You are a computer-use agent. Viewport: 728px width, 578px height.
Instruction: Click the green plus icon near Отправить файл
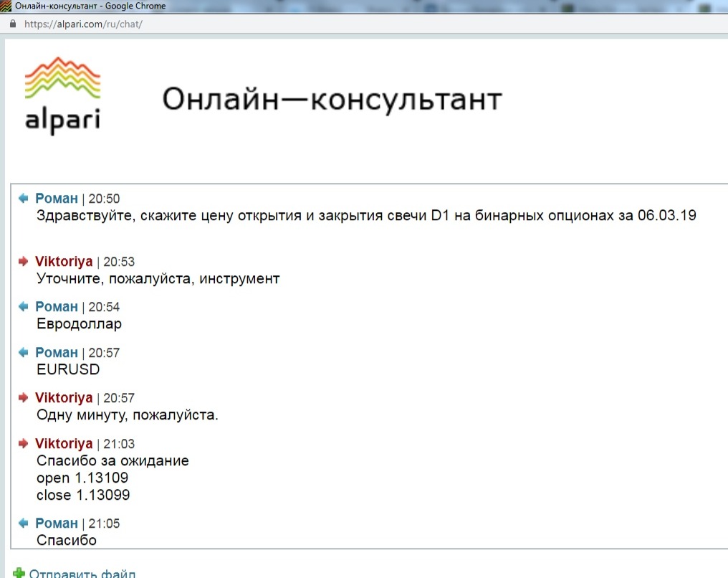point(19,573)
